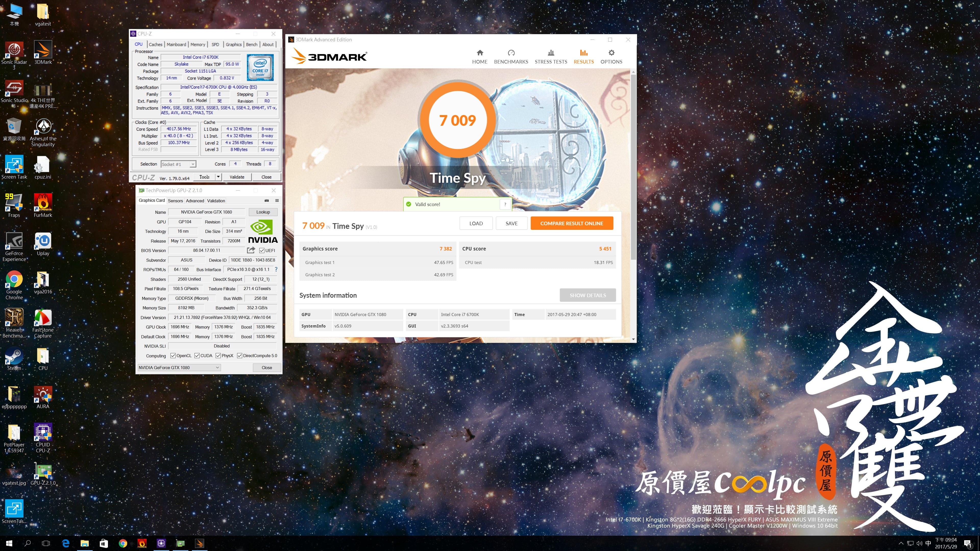Viewport: 980px width, 551px height.
Task: Launch Heaven Benchmark desktop icon
Action: 14,324
